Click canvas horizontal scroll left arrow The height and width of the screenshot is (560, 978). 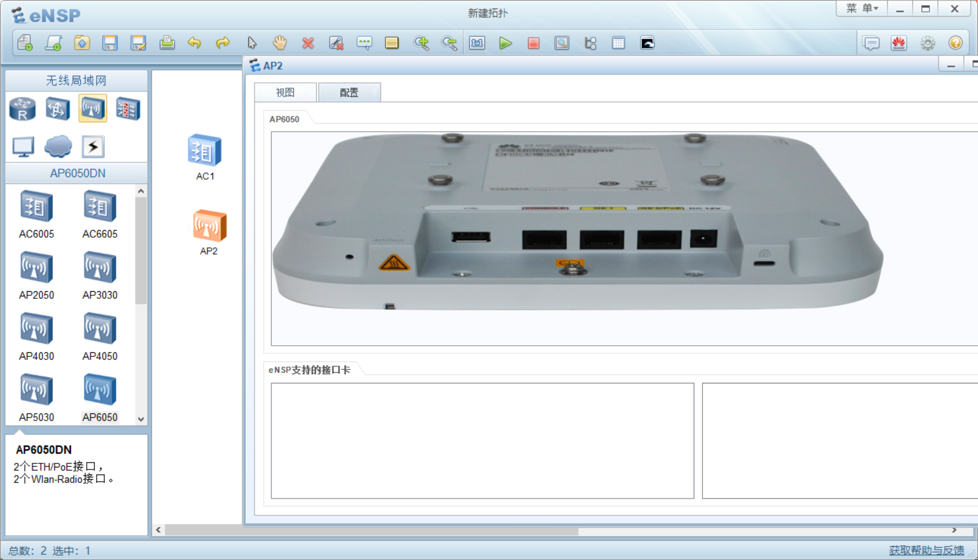click(x=158, y=530)
